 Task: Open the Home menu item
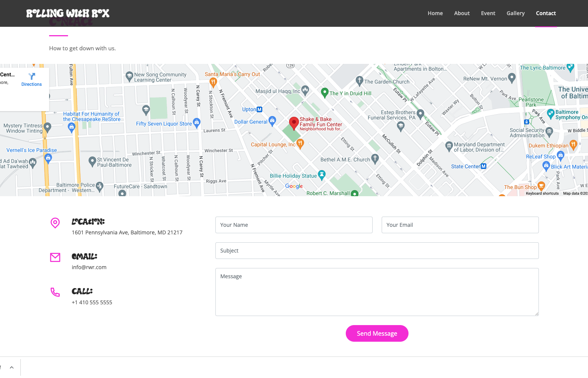click(435, 13)
